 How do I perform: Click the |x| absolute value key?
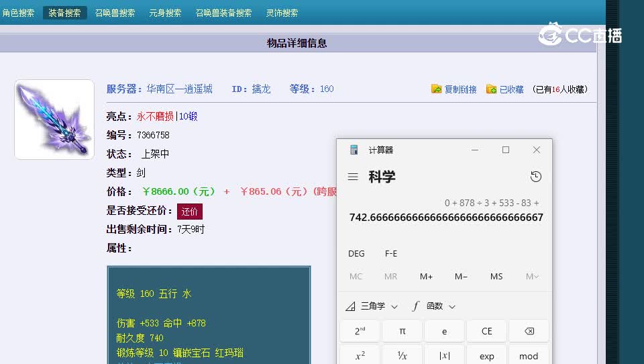click(444, 355)
